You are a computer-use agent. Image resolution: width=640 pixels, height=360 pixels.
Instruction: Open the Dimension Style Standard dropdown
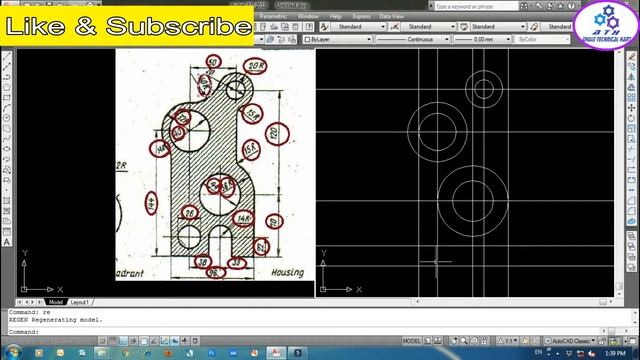428,27
